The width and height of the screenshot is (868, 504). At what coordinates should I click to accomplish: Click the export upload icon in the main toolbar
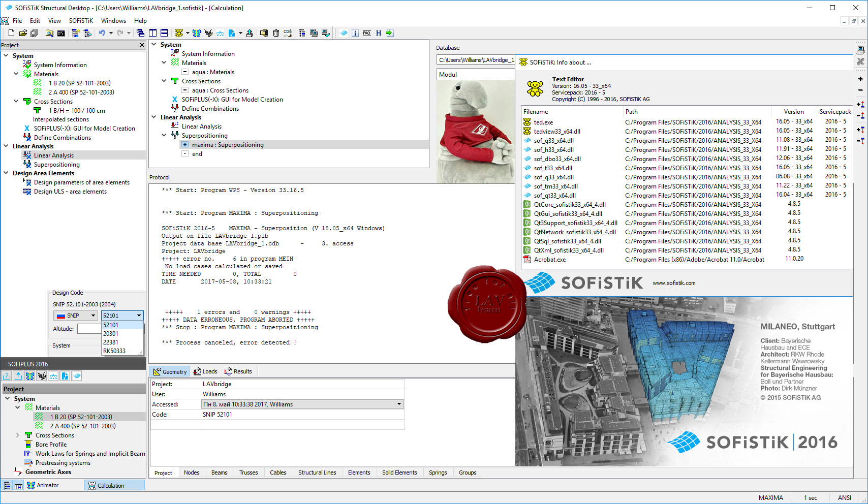click(x=250, y=33)
